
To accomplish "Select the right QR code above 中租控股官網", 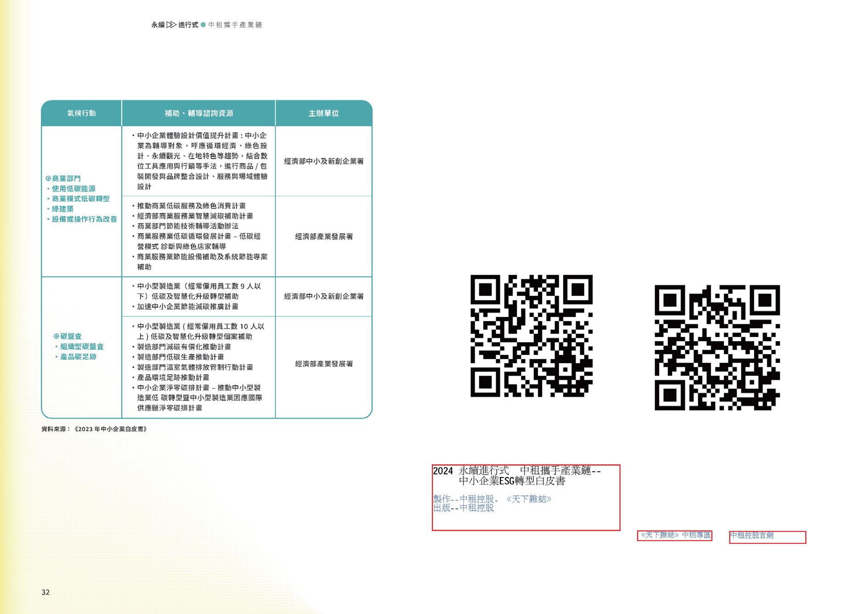I will pos(717,348).
